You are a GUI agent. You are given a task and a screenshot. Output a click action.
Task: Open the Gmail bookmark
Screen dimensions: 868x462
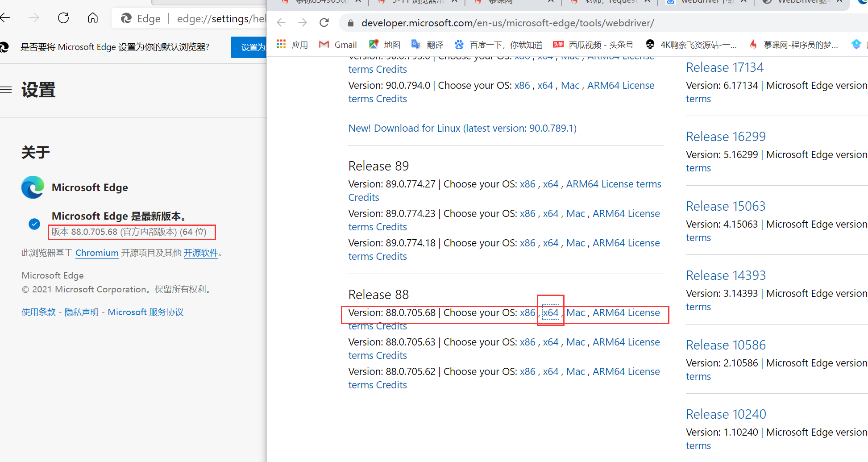[338, 45]
